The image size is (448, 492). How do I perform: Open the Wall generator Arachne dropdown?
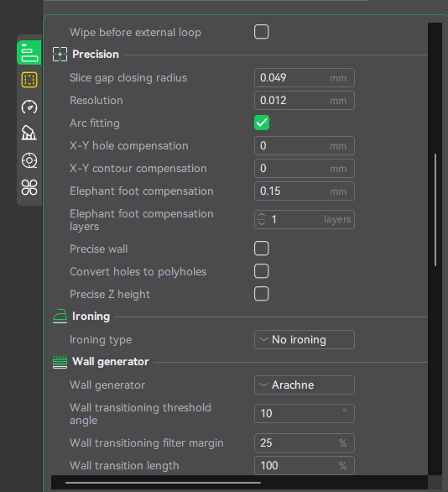coord(305,385)
